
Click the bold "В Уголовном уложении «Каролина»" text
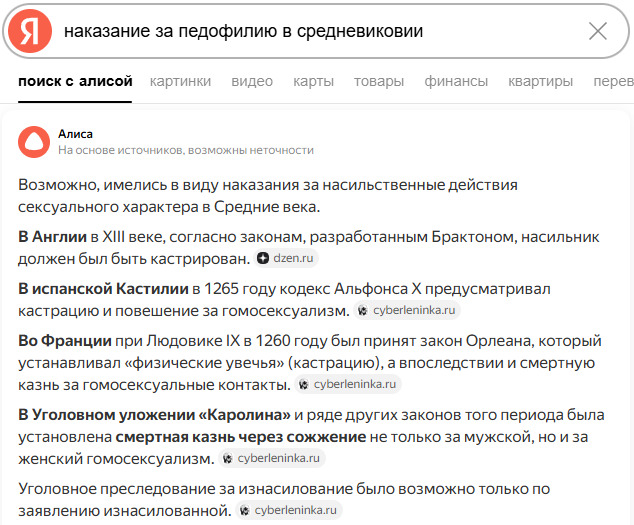(x=154, y=414)
